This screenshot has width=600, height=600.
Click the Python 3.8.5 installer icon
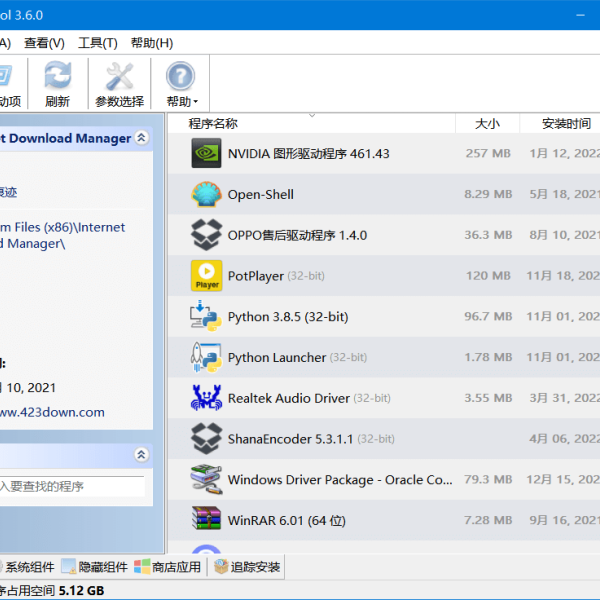[x=206, y=316]
